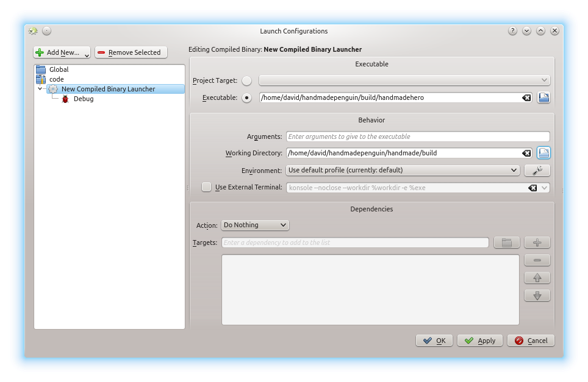Click the dependency folder browse button

point(506,242)
